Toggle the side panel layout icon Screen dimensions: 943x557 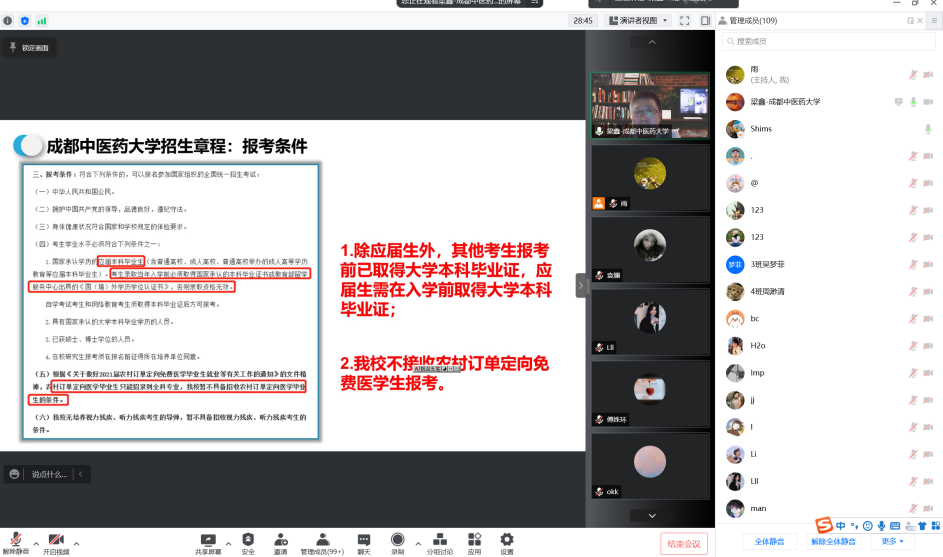point(705,20)
